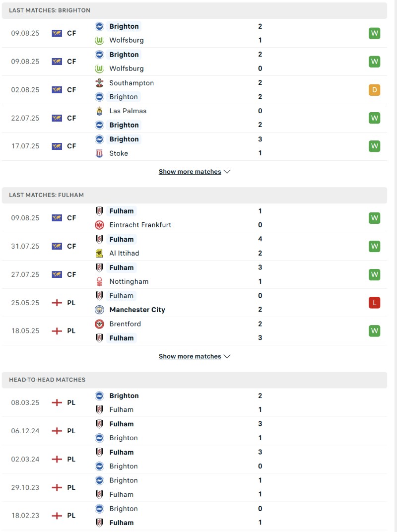Expand Show more matches under Brighton section
Image resolution: width=397 pixels, height=532 pixels.
(190, 172)
